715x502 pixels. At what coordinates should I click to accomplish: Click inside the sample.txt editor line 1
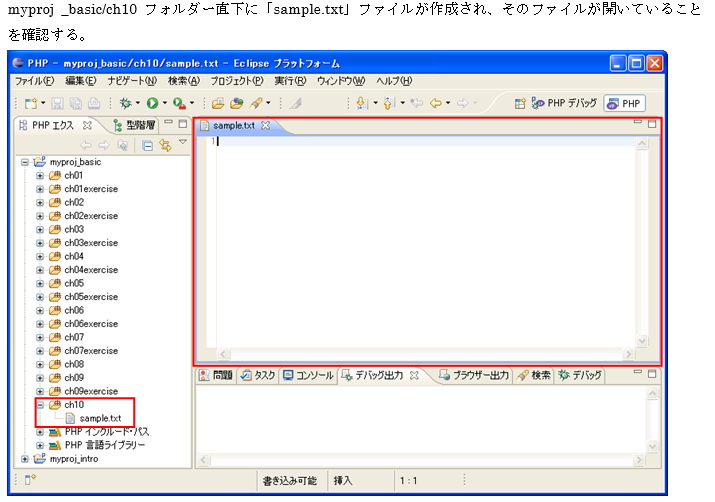tap(424, 142)
